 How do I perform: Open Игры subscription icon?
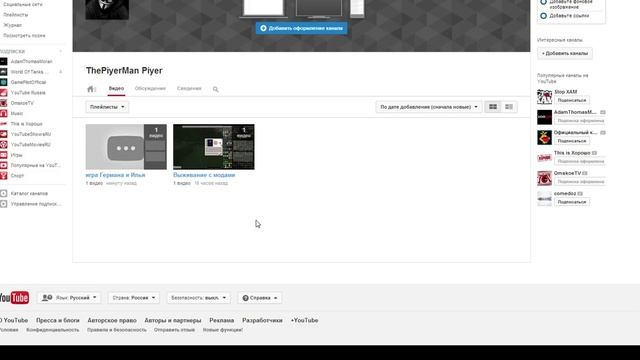(4, 155)
